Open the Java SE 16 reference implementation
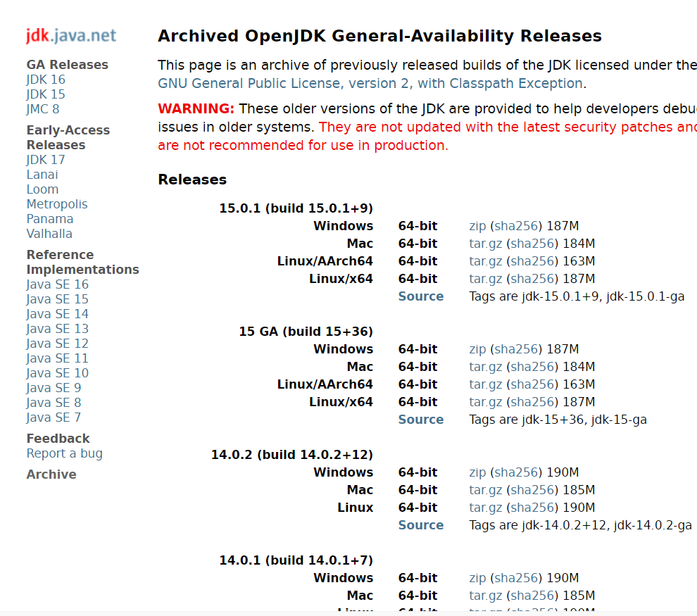 tap(57, 284)
